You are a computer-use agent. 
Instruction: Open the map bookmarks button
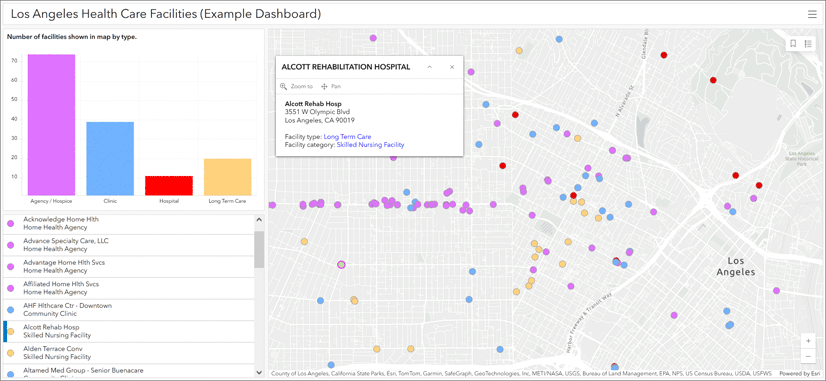point(793,44)
